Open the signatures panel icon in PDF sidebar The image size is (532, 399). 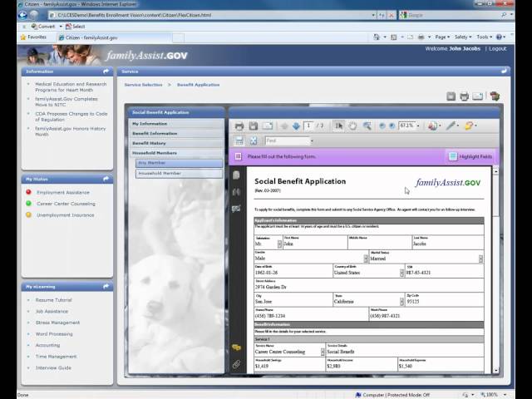point(236,209)
